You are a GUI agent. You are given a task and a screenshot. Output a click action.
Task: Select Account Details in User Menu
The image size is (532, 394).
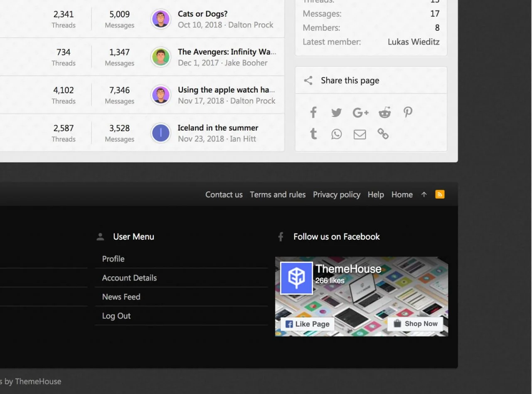(x=129, y=278)
